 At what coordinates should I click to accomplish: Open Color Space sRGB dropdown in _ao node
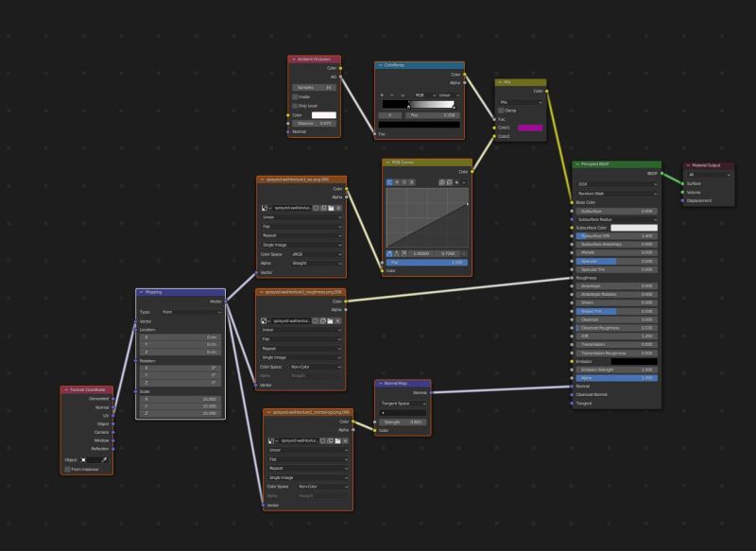[x=316, y=254]
